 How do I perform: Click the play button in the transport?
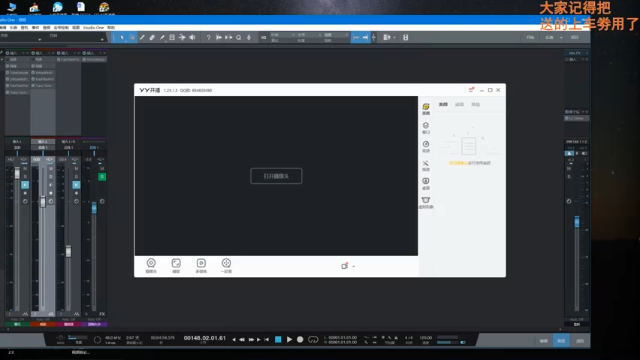[x=289, y=339]
